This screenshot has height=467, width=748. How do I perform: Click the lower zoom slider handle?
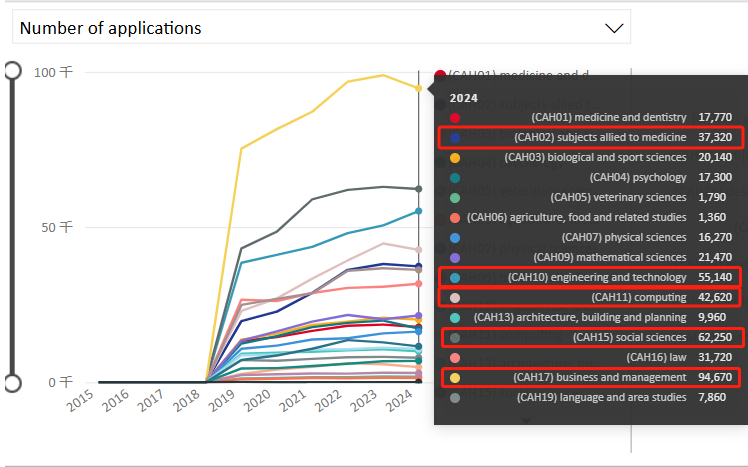click(x=12, y=382)
